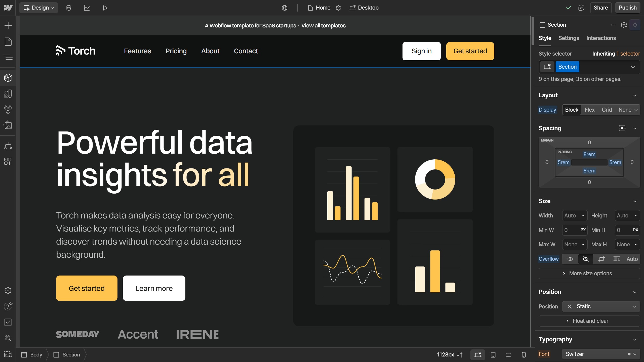The height and width of the screenshot is (362, 644).
Task: Select Flex display option
Action: [589, 110]
